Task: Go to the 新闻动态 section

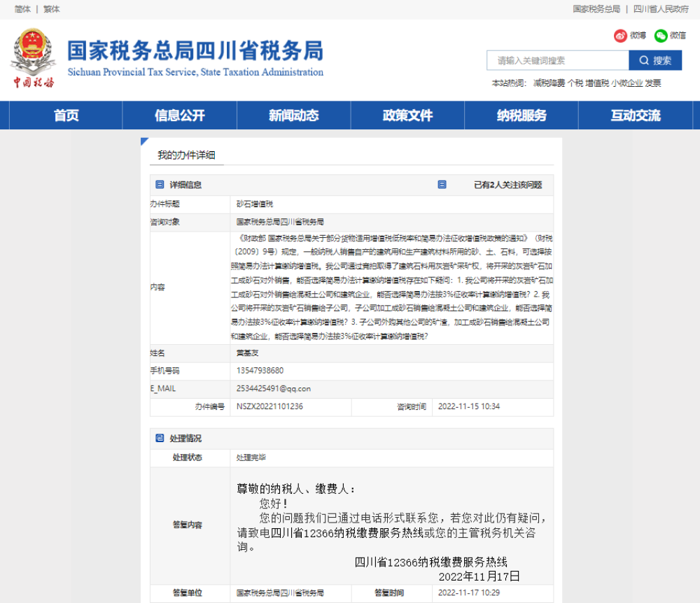Action: point(293,115)
